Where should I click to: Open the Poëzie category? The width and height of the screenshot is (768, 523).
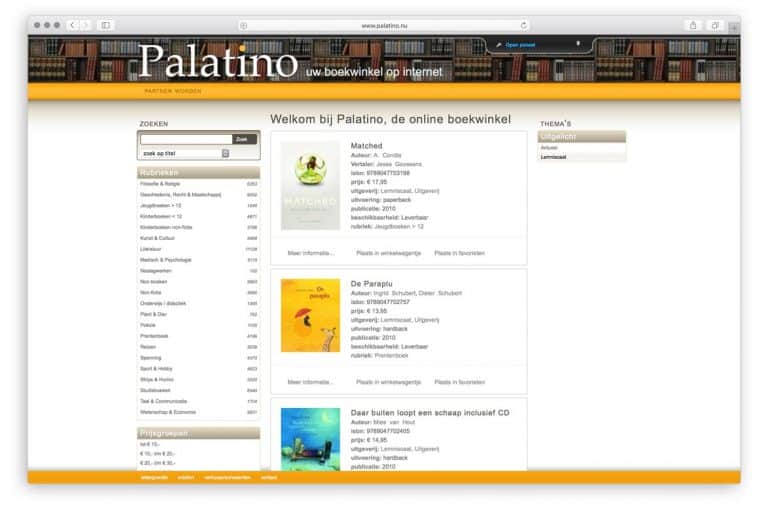click(x=147, y=325)
